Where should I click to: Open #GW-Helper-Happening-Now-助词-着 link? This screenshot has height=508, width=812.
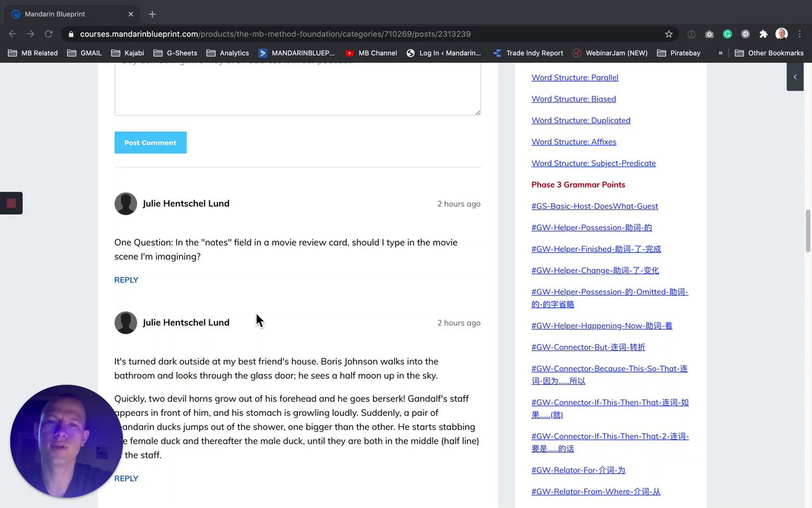602,326
